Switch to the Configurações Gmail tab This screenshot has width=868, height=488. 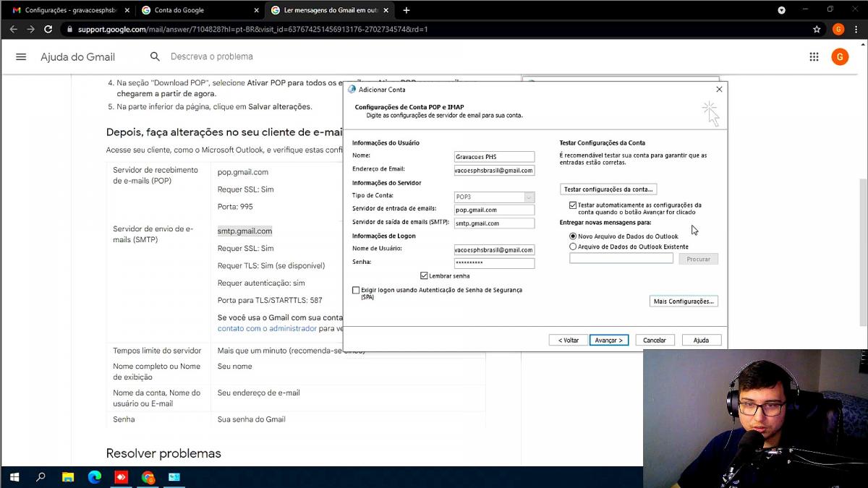click(70, 10)
